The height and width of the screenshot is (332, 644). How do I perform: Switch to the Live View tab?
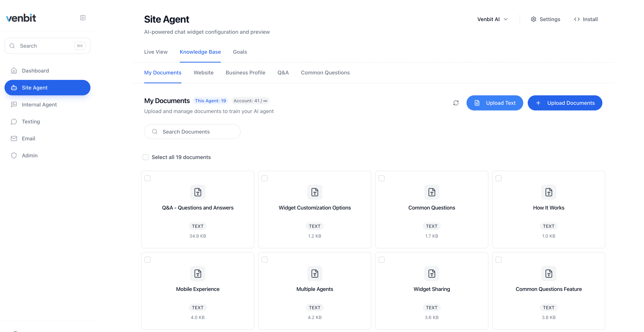tap(156, 52)
